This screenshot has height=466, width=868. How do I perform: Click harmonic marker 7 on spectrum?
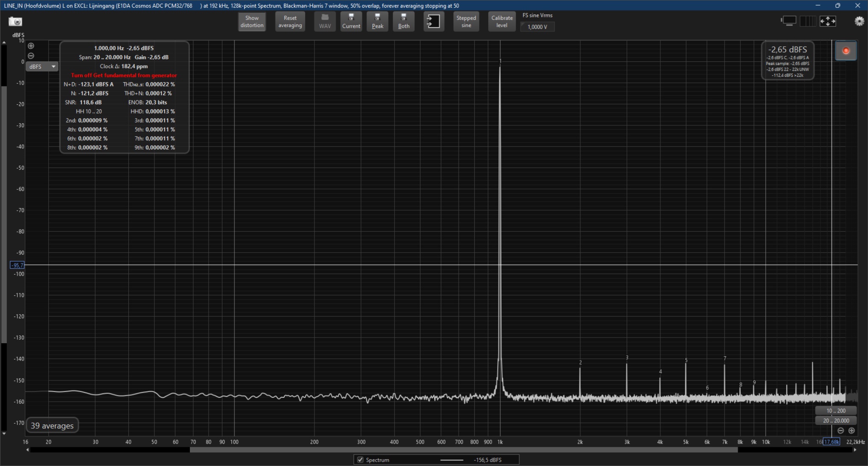725,358
